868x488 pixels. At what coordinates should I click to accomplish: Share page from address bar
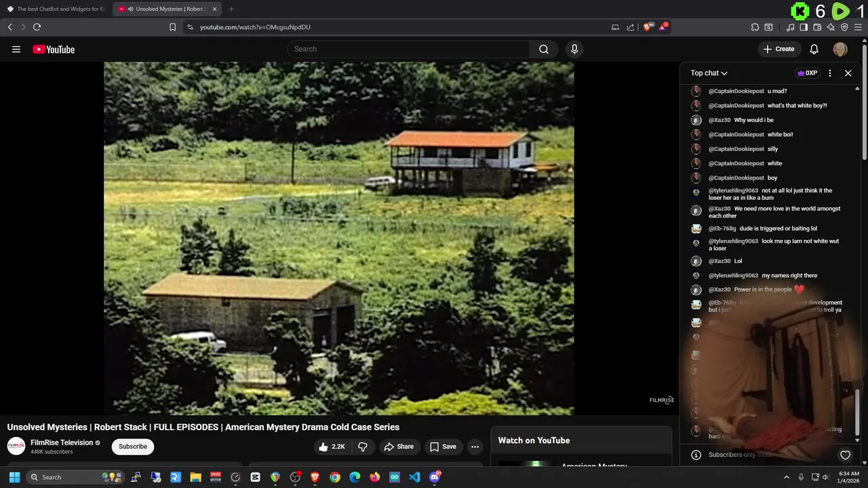point(631,27)
